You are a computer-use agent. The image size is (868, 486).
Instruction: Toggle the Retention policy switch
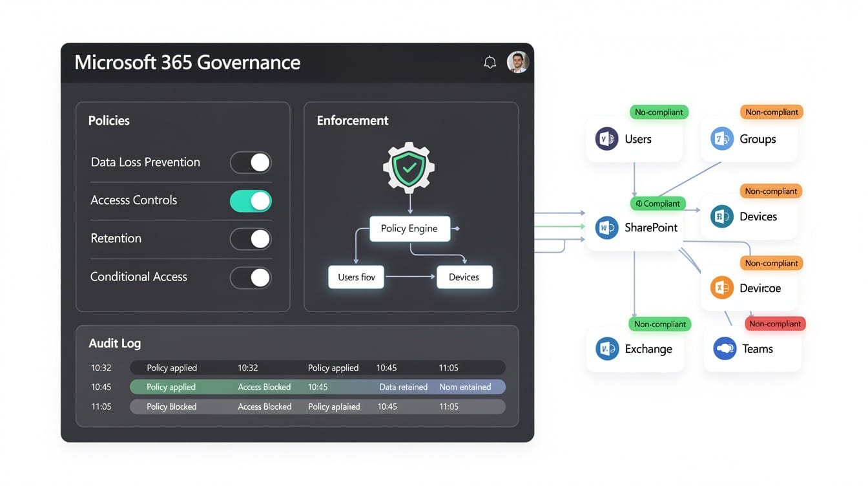point(251,239)
